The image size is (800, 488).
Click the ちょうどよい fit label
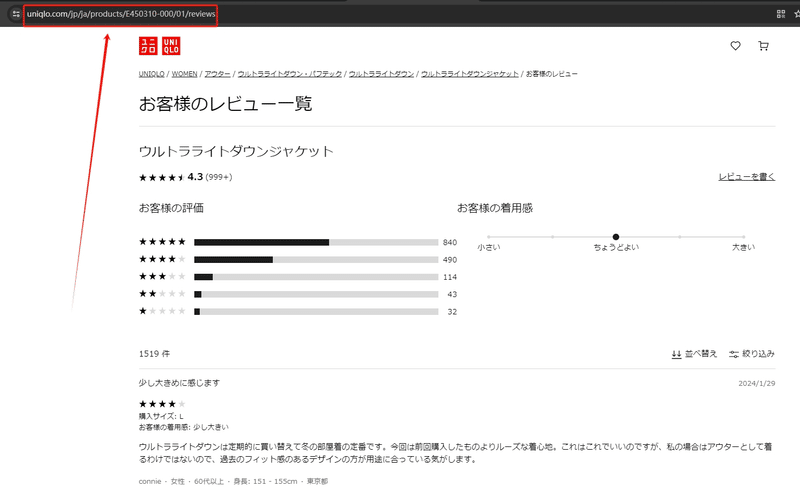[616, 247]
